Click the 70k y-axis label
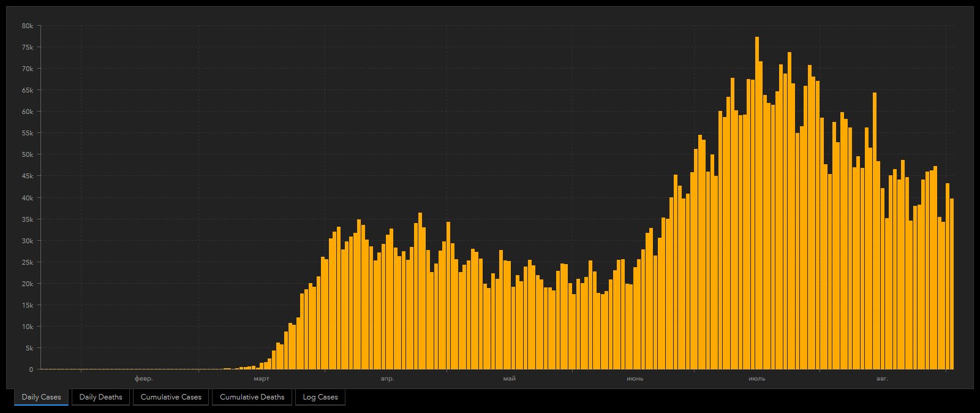 pos(28,69)
